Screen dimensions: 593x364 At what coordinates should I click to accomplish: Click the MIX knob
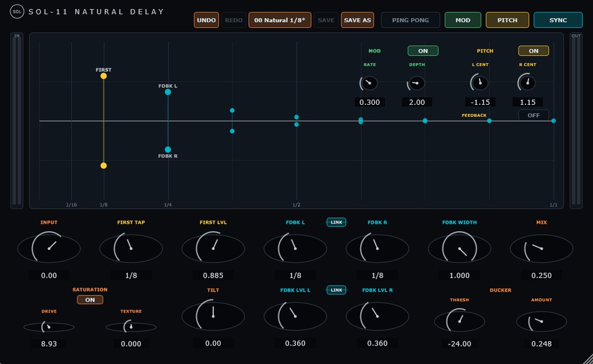[541, 248]
